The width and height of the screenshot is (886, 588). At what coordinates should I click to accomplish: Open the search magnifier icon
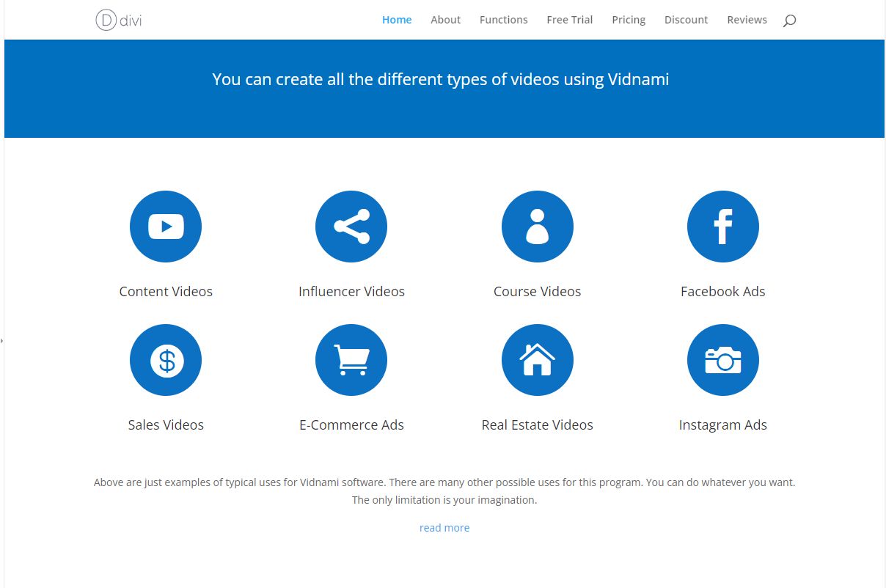(x=789, y=21)
